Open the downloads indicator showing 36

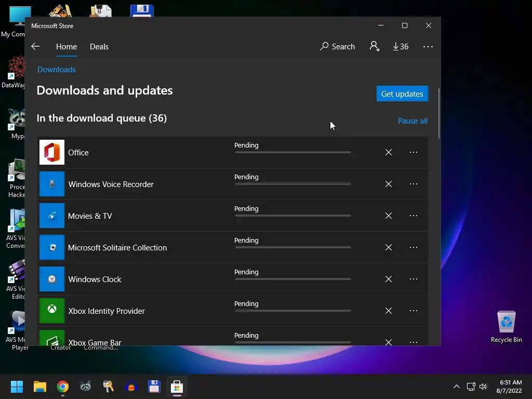401,46
